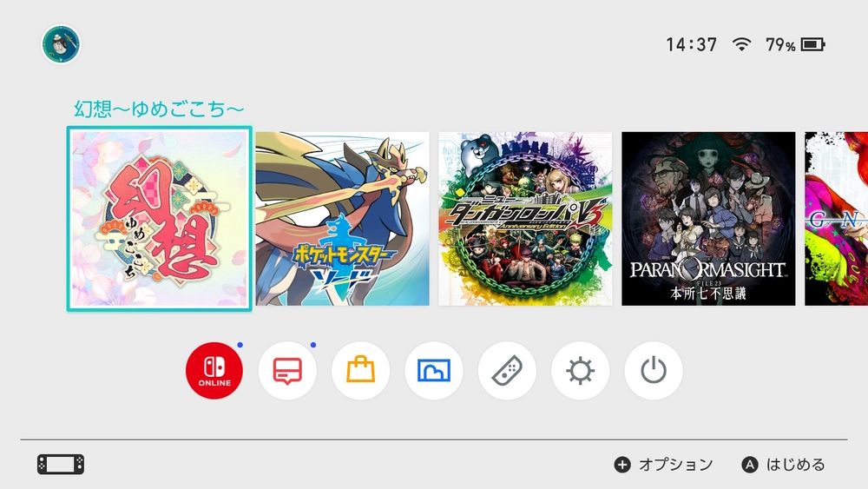Screen dimensions: 868x489
Task: Open the Nintendo Switch Online icon
Action: click(214, 370)
